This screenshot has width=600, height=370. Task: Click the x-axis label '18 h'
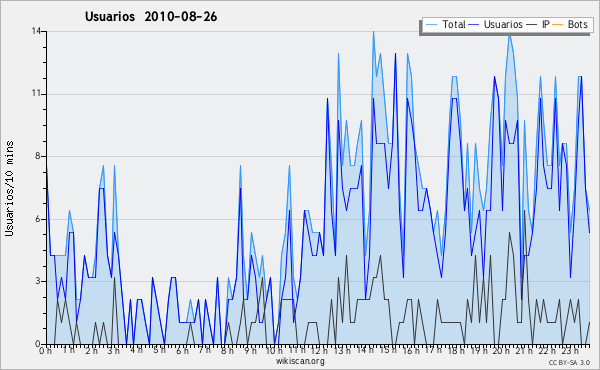coord(456,350)
